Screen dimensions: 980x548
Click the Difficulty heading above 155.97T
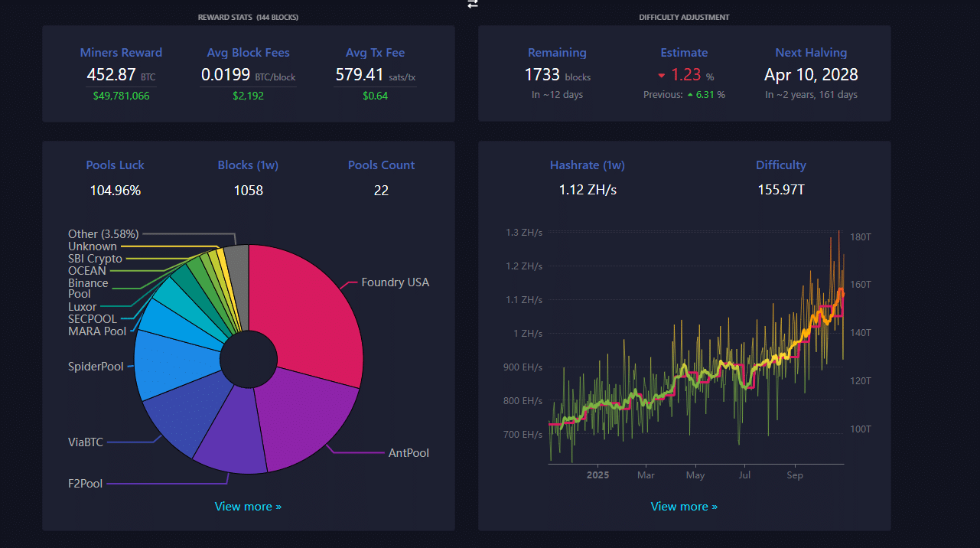[x=780, y=165]
